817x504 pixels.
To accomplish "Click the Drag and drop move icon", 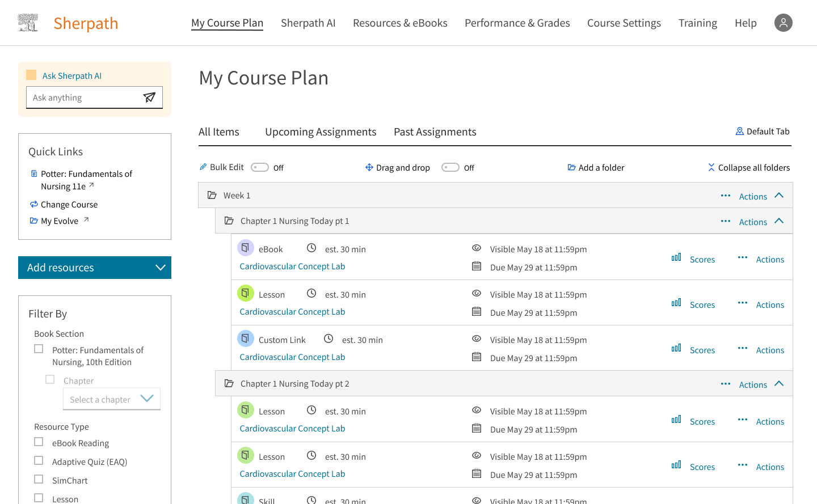I will pos(369,167).
